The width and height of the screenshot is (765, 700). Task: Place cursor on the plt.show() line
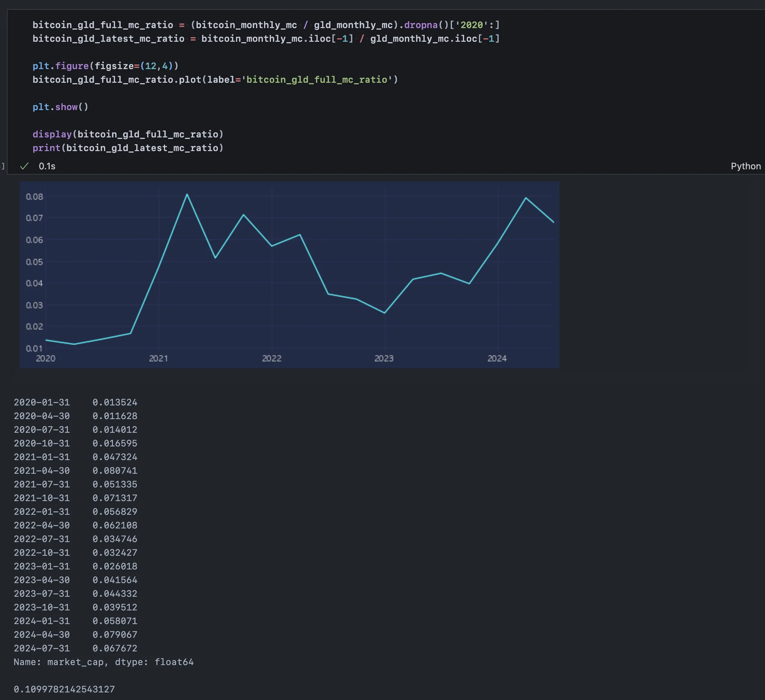pos(60,107)
